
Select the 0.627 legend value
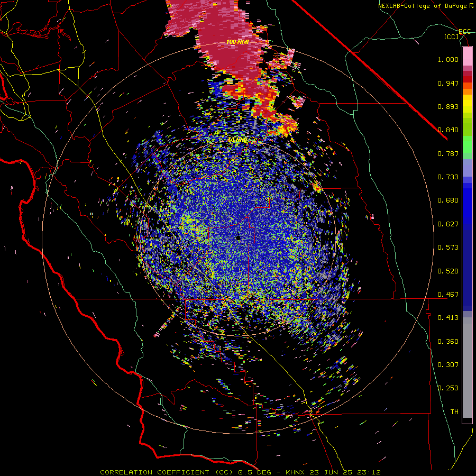click(x=448, y=224)
